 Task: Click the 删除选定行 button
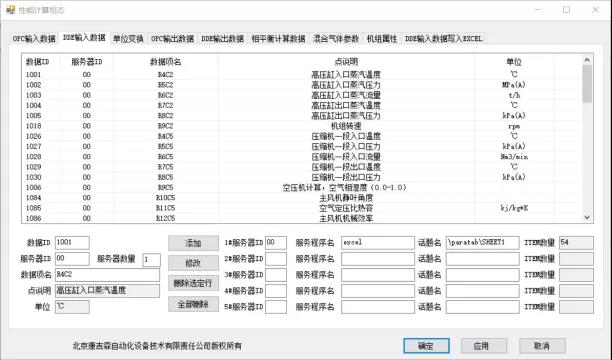pos(193,283)
